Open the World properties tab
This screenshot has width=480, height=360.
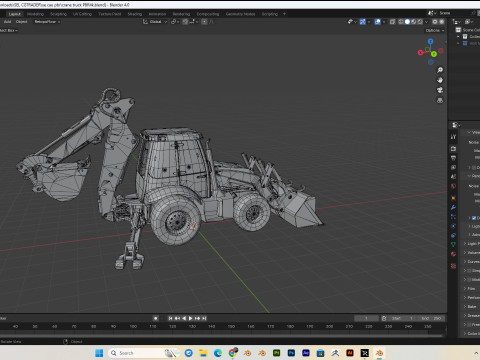(453, 186)
